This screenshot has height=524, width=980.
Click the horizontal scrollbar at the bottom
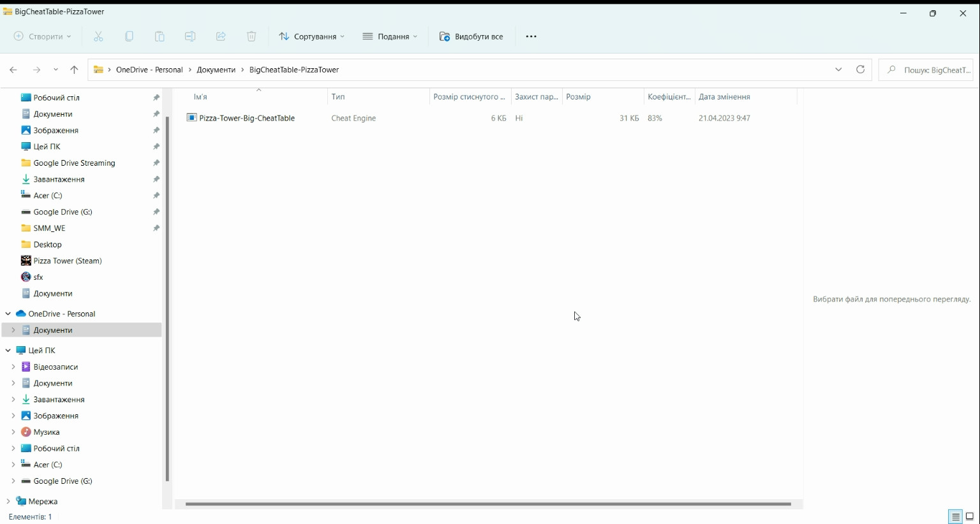coord(487,504)
